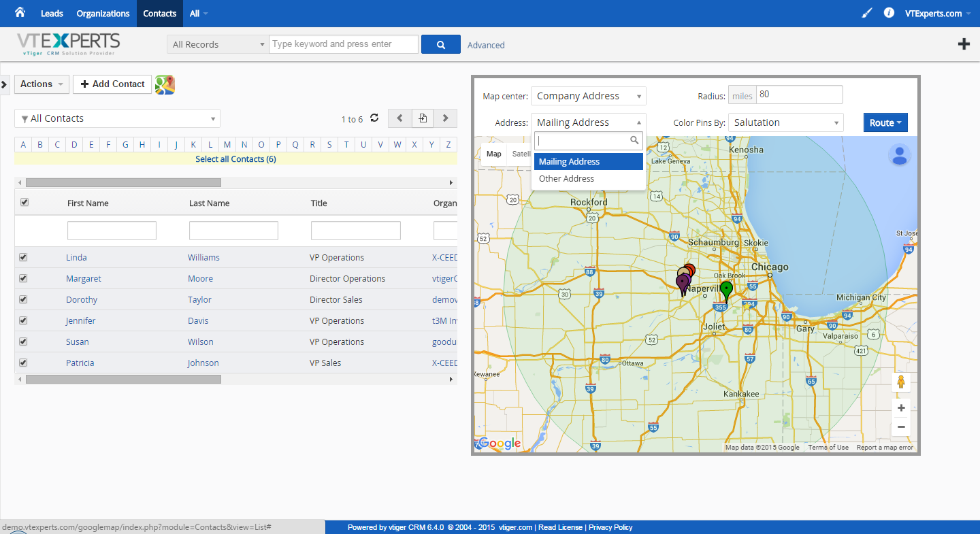Open the Contacts module tab
980x534 pixels.
coord(160,14)
